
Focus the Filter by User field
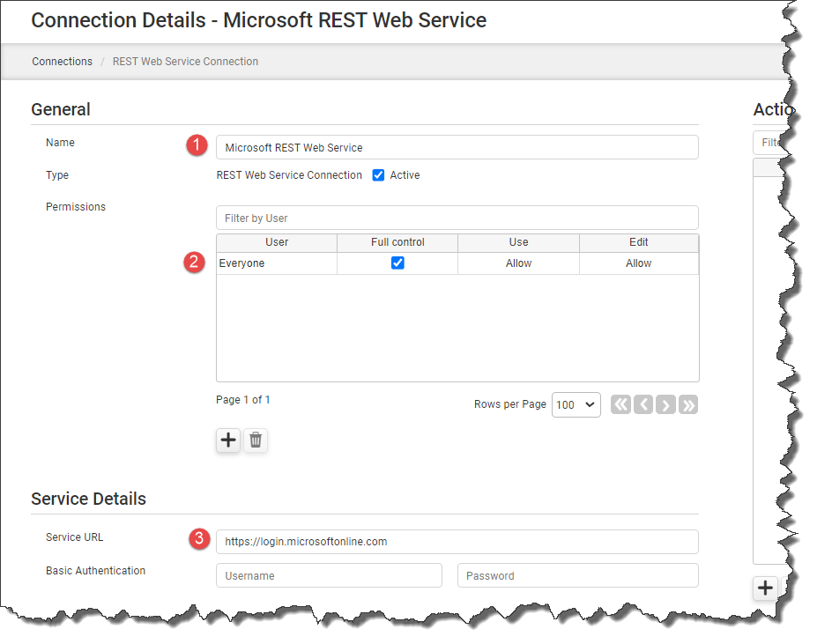pyautogui.click(x=457, y=218)
